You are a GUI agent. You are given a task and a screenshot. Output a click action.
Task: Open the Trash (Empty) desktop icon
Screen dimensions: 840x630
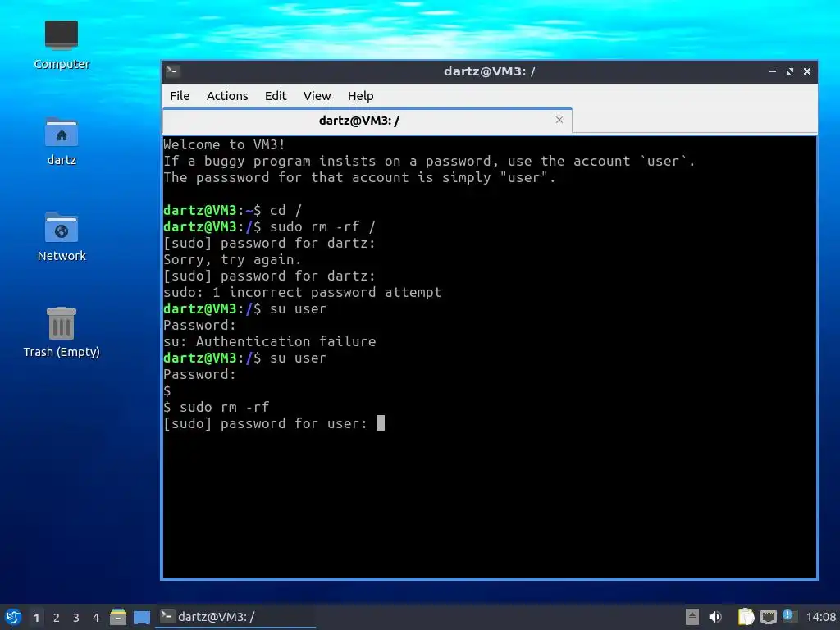pos(61,333)
